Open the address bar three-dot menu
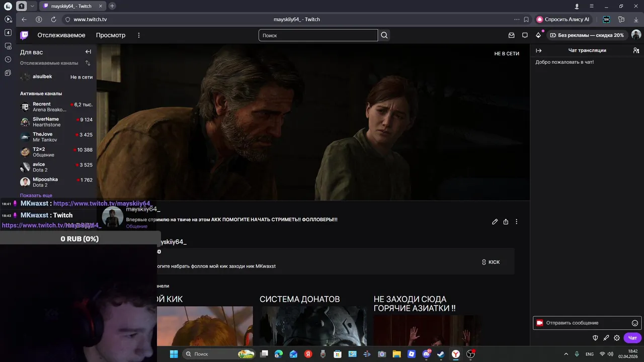644x362 pixels. coord(517,19)
